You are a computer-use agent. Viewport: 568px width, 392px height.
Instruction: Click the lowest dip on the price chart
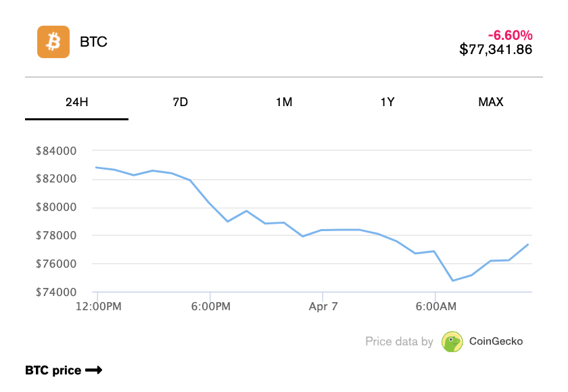click(x=452, y=279)
